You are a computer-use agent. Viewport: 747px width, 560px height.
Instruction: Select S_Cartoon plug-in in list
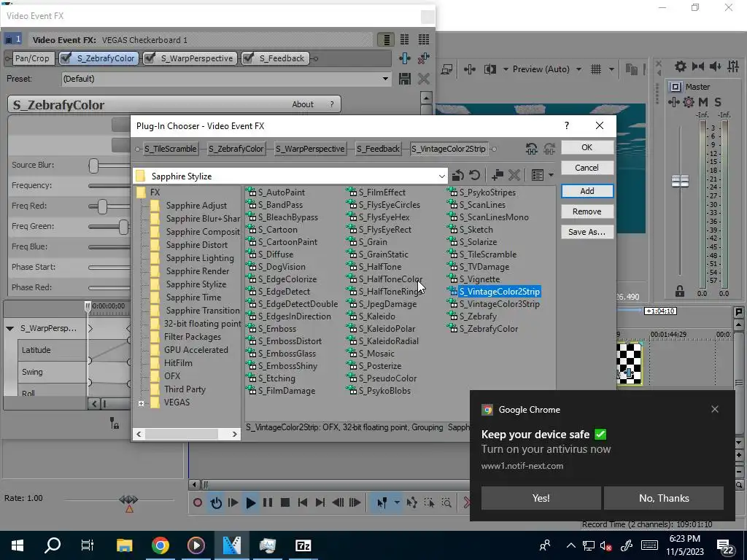pyautogui.click(x=278, y=230)
